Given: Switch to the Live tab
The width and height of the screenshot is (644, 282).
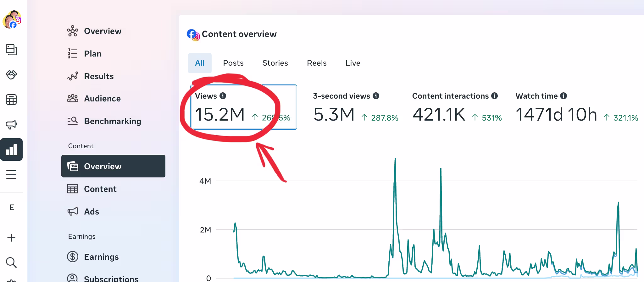Looking at the screenshot, I should [353, 63].
